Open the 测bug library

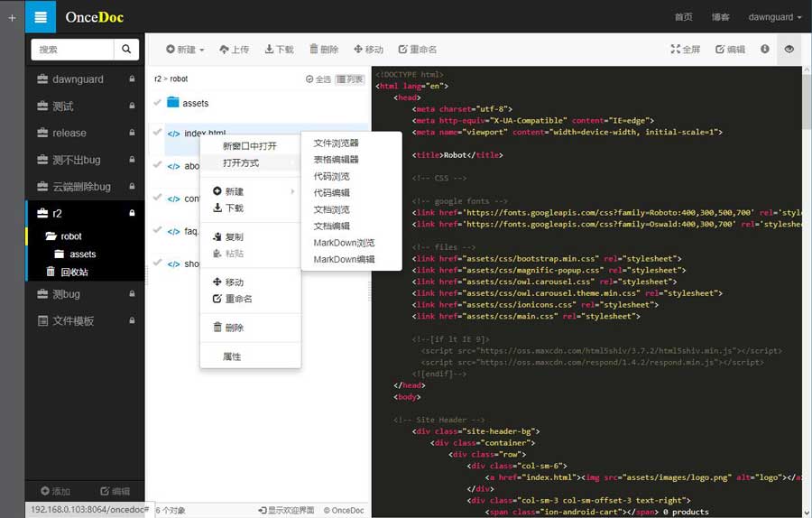pyautogui.click(x=66, y=294)
